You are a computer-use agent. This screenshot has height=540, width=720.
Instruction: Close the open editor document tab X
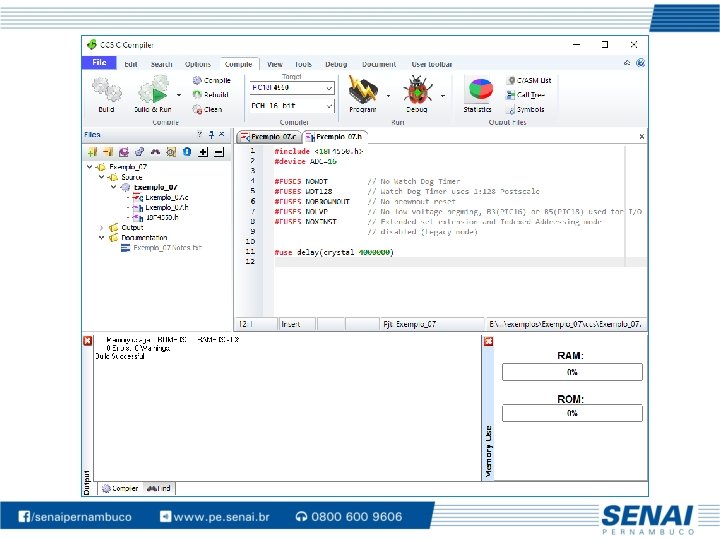[641, 136]
